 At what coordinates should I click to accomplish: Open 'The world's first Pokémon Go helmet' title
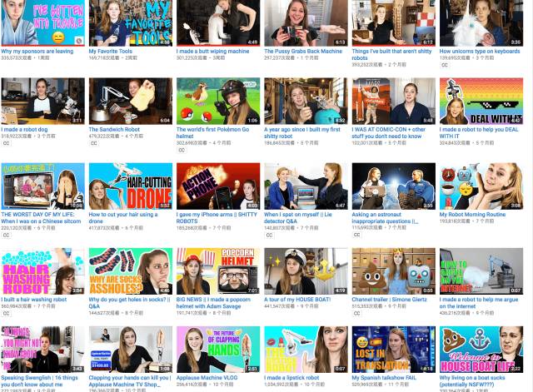pyautogui.click(x=213, y=133)
